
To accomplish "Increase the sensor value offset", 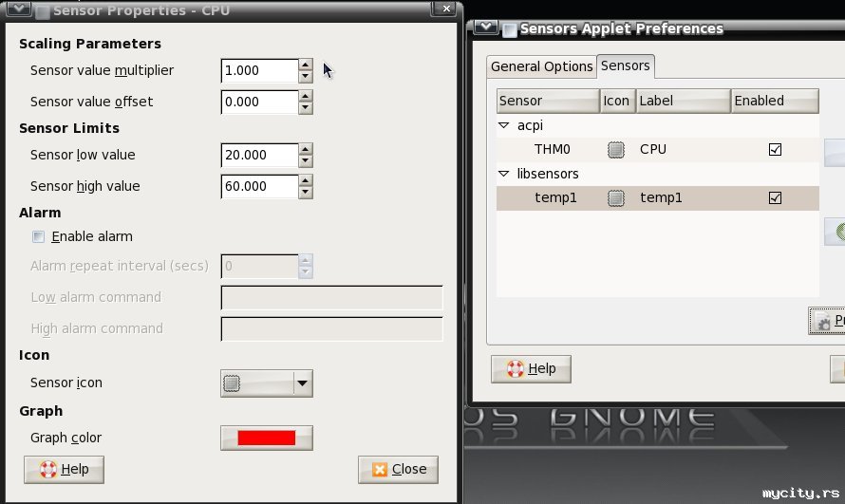I will tap(306, 97).
